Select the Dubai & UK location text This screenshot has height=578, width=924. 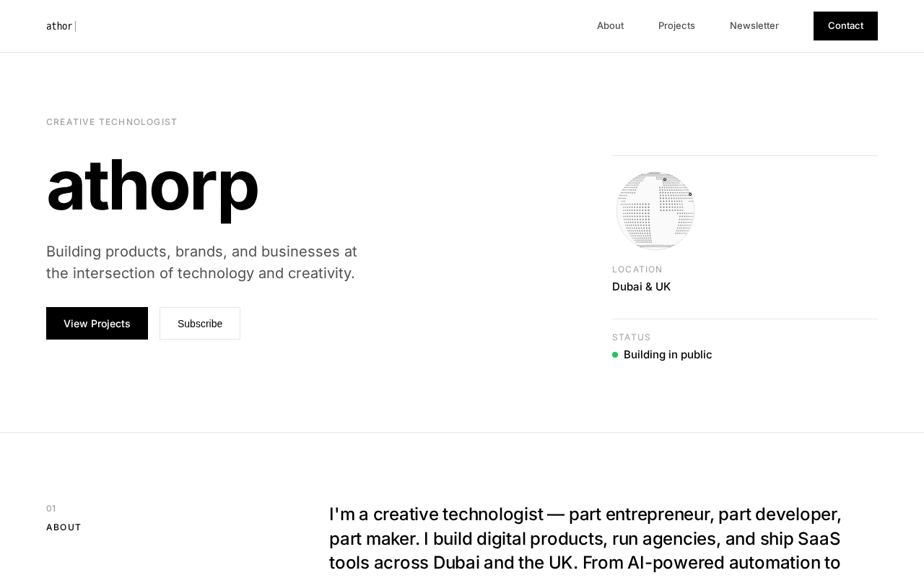pos(641,287)
